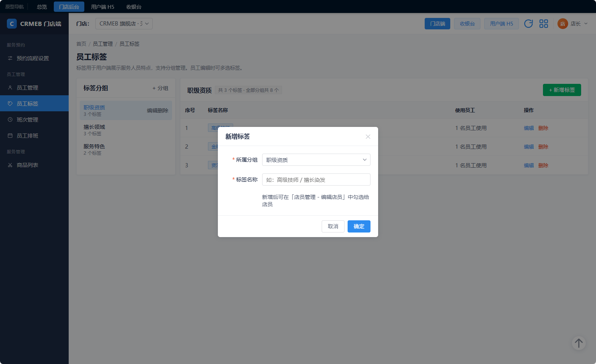Switch to 用户端 H5 top tab
This screenshot has height=364, width=596.
[103, 7]
